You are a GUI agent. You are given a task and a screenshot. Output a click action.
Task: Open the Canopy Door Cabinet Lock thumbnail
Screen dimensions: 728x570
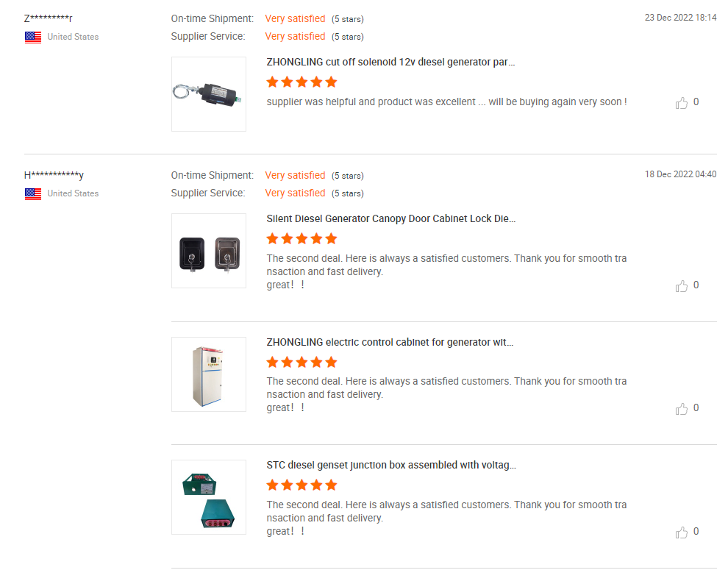click(x=209, y=251)
